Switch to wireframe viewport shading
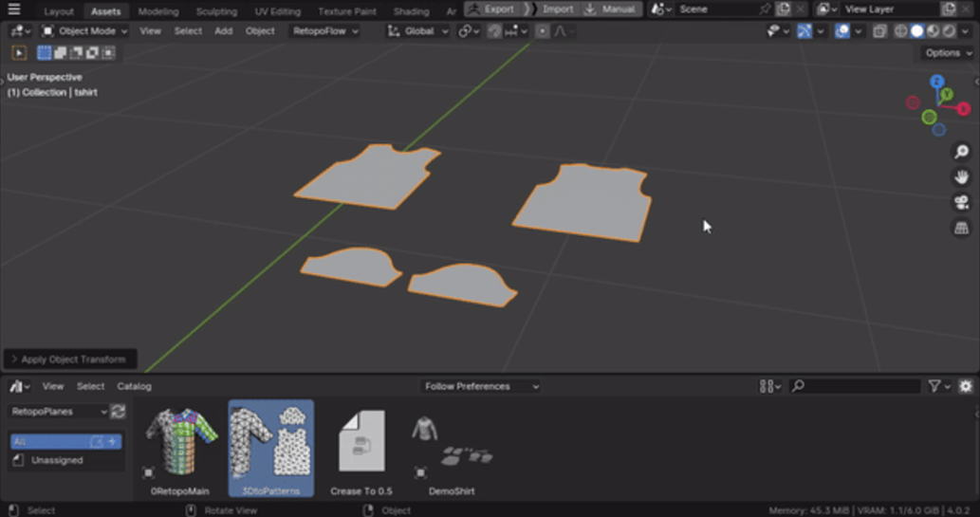The image size is (980, 517). 900,30
